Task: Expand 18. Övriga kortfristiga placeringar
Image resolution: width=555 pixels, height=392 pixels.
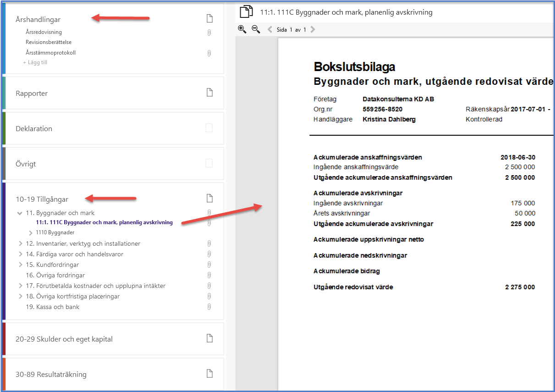Action: click(x=20, y=296)
